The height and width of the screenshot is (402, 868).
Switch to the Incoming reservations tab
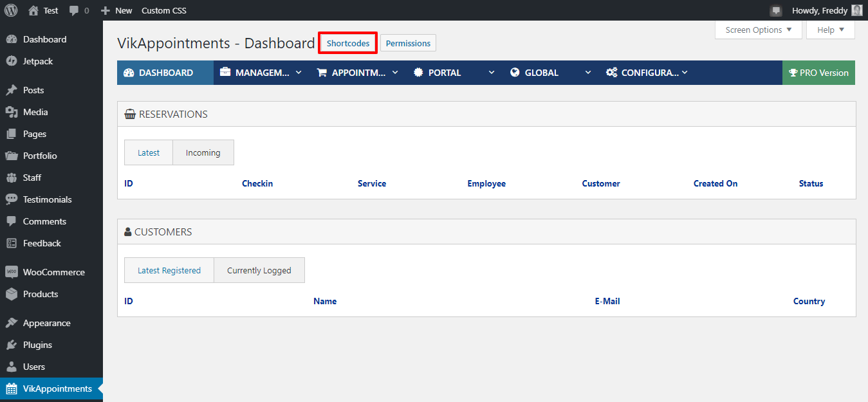pos(203,152)
